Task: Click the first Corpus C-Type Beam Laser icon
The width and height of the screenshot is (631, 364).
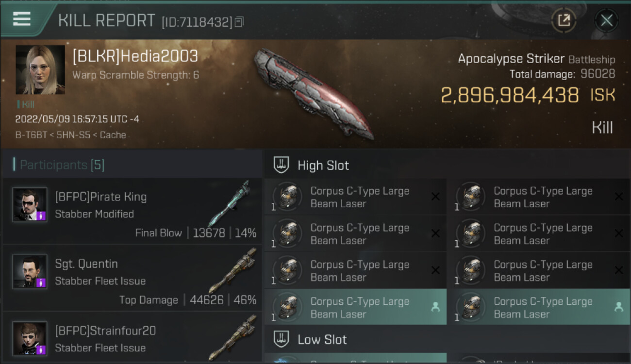Action: (x=287, y=197)
